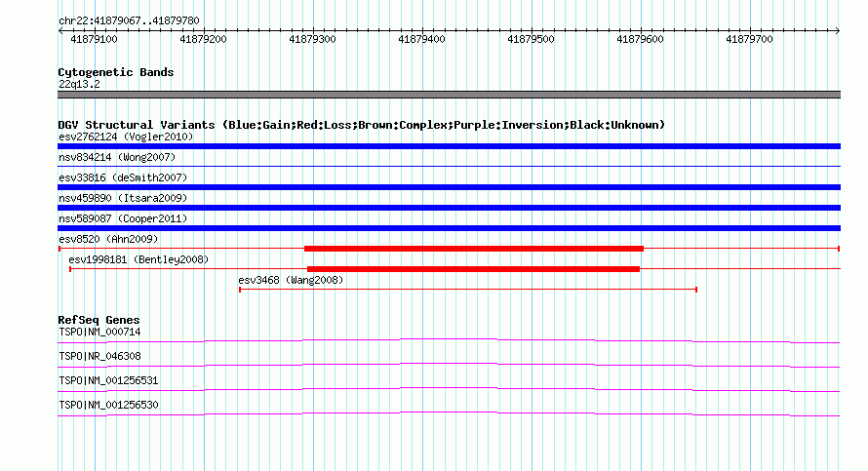Click ruler tick label 41879500

(531, 39)
